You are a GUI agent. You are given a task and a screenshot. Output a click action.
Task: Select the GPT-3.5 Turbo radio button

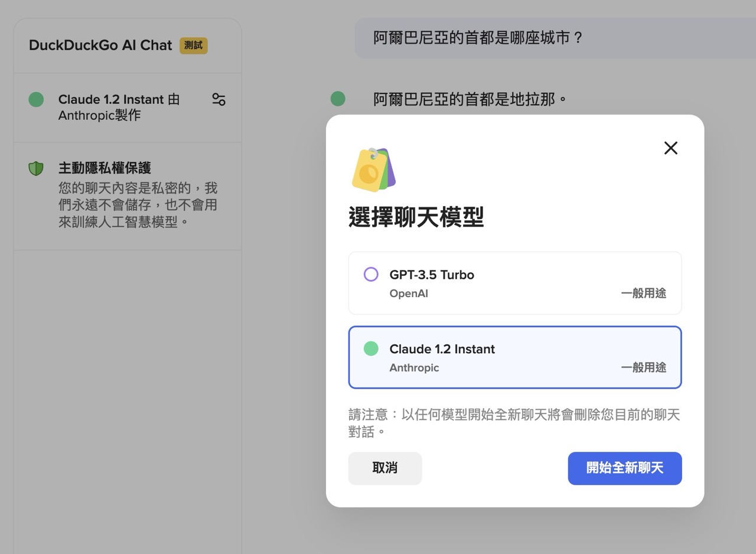click(371, 274)
